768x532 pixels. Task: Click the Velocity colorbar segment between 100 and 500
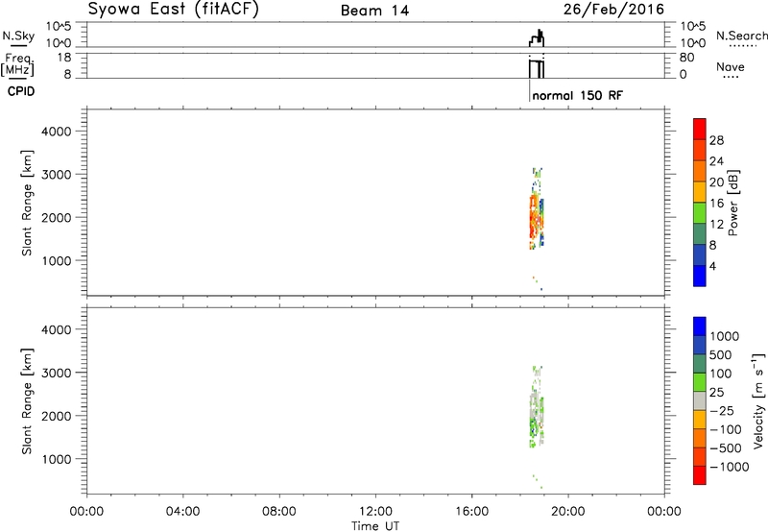coord(700,364)
